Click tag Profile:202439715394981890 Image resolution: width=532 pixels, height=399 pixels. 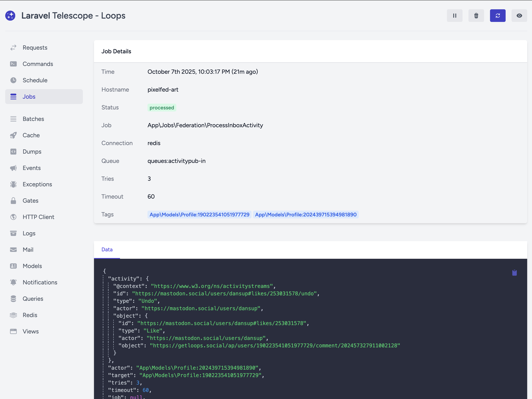pyautogui.click(x=306, y=215)
